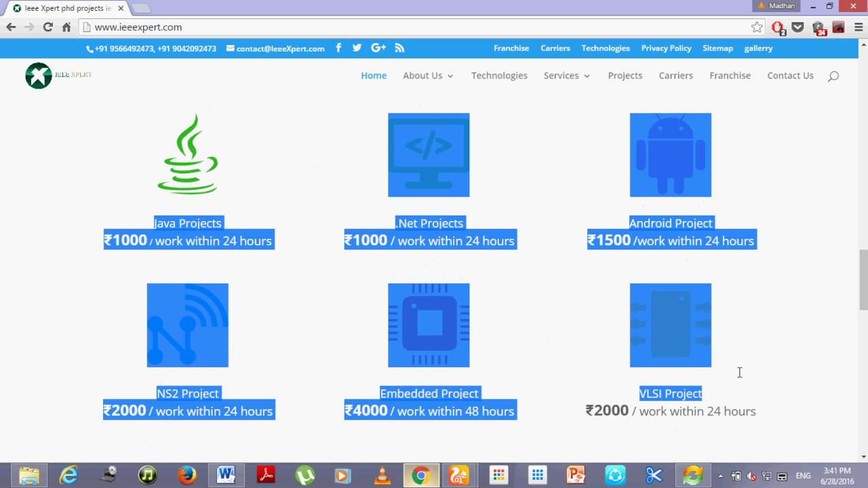
Task: Open the Google+ icon in the top bar
Action: coord(378,47)
